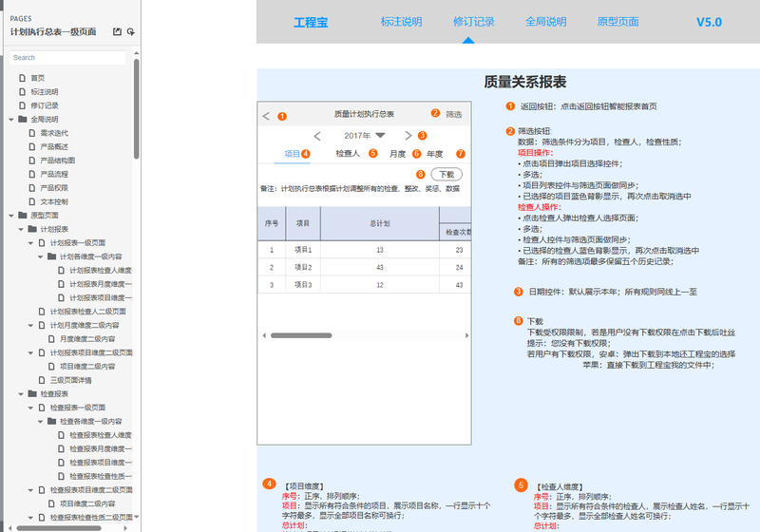760x532 pixels.
Task: Click the folder icon of 检查报表
Action: [32, 393]
